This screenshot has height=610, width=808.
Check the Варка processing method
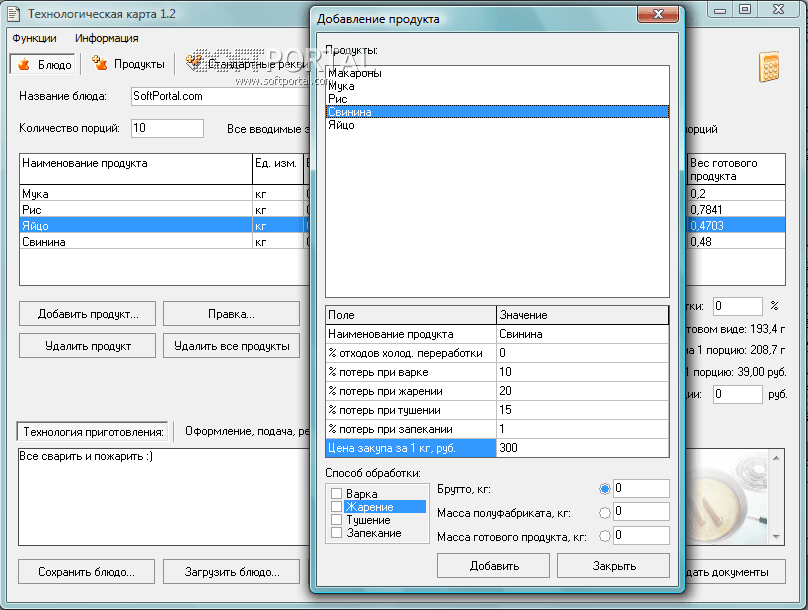point(336,494)
